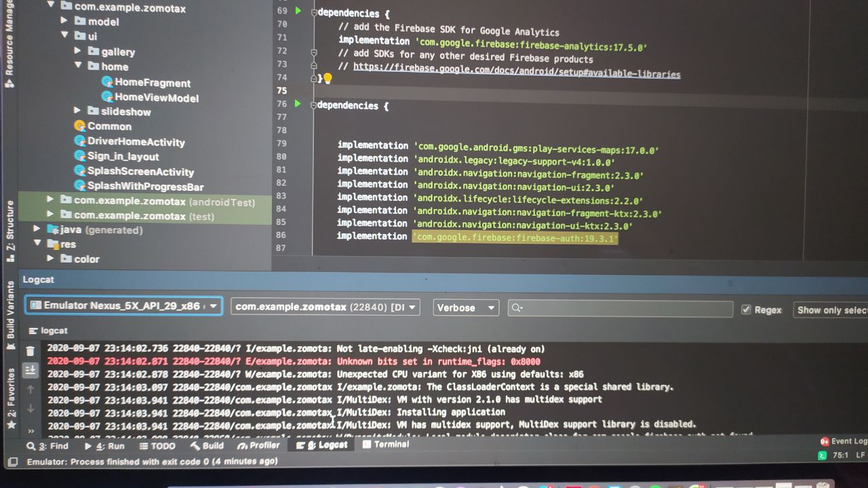
Task: Expand com.example.zomotax (test) folder
Action: point(50,214)
